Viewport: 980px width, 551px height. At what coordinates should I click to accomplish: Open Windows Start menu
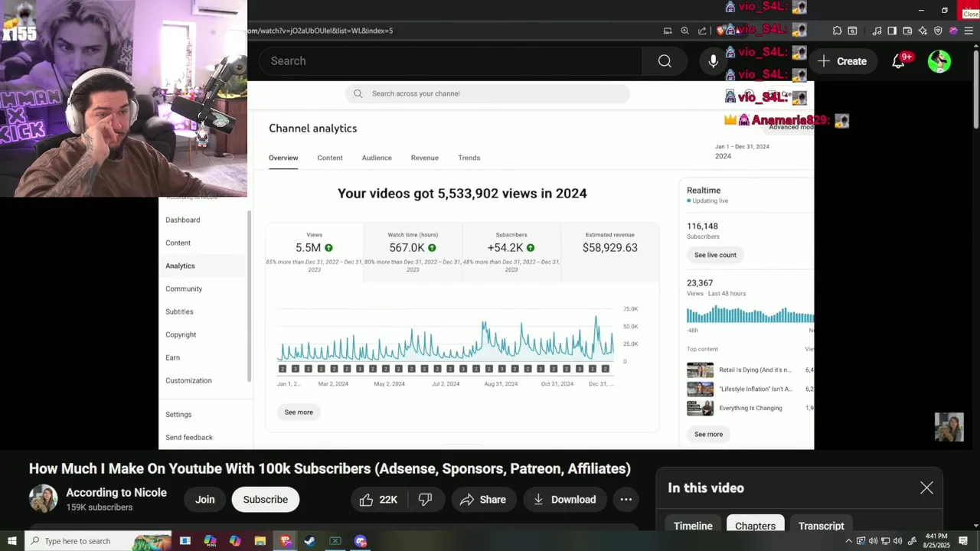point(11,541)
